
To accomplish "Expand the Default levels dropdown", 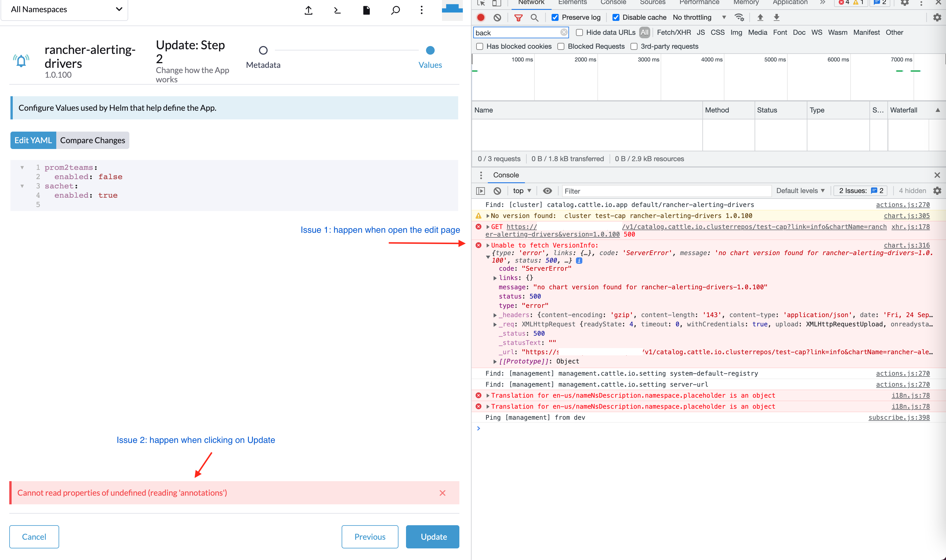I will coord(800,191).
